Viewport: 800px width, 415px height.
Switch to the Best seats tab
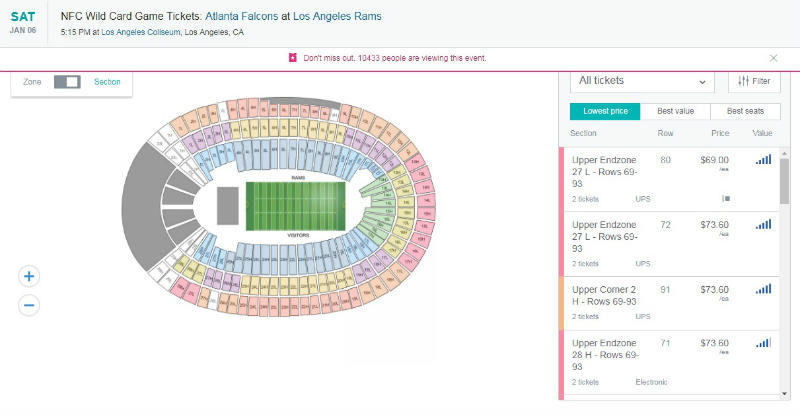745,111
